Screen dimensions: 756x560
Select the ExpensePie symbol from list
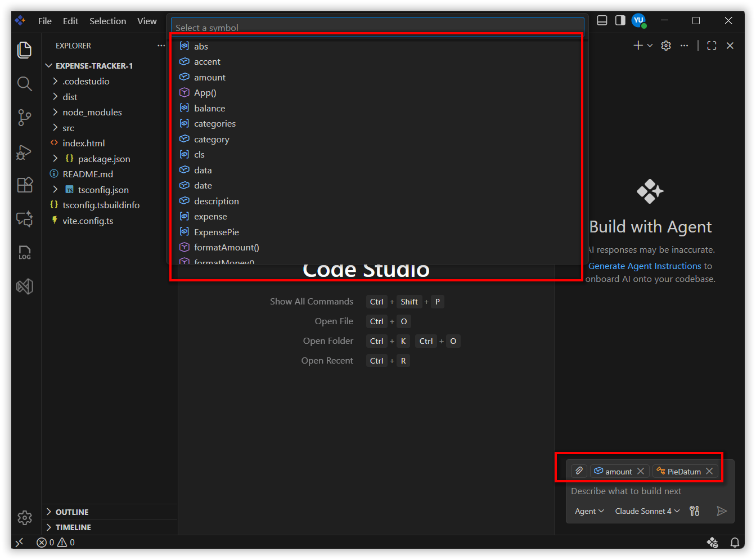(x=217, y=232)
